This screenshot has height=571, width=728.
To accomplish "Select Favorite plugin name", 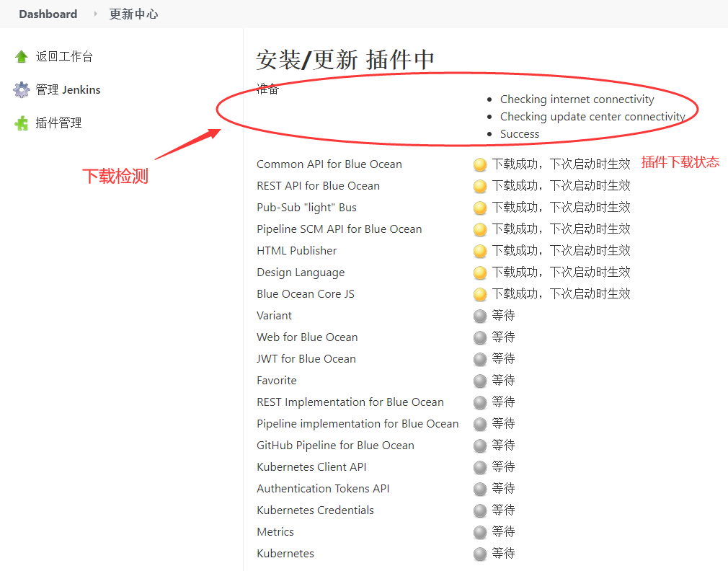I will 277,381.
